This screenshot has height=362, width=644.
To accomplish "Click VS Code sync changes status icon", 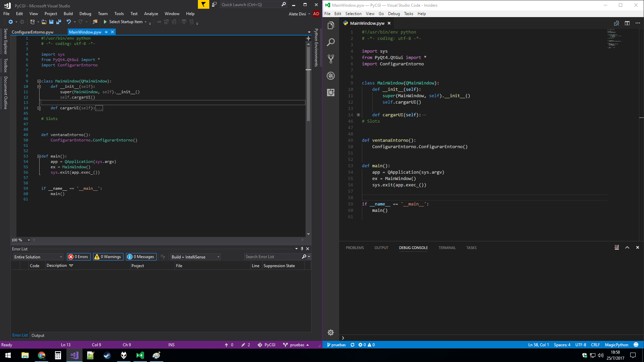I will pyautogui.click(x=353, y=345).
